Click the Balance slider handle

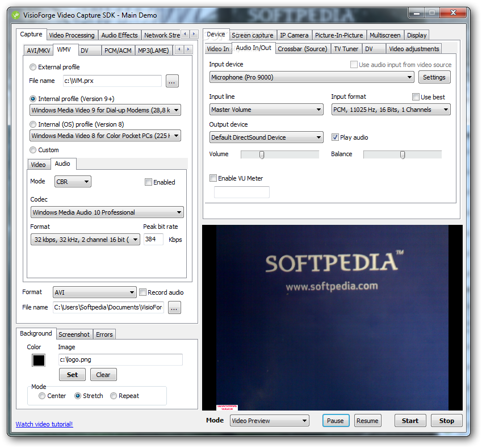coord(403,154)
